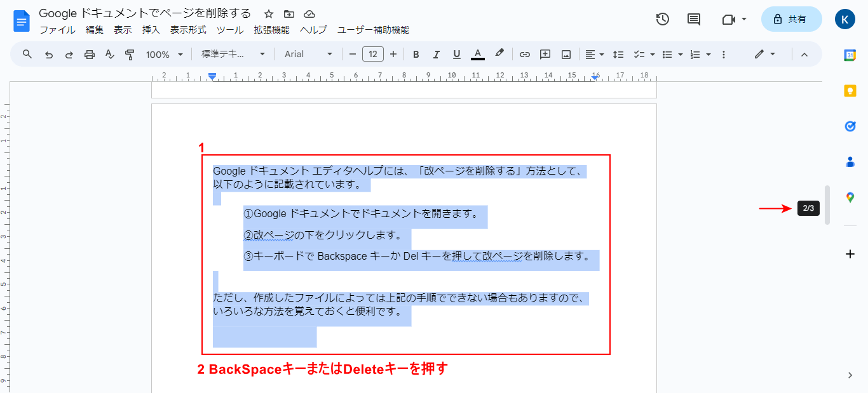Open line and paragraph spacing
The image size is (868, 393).
point(618,55)
